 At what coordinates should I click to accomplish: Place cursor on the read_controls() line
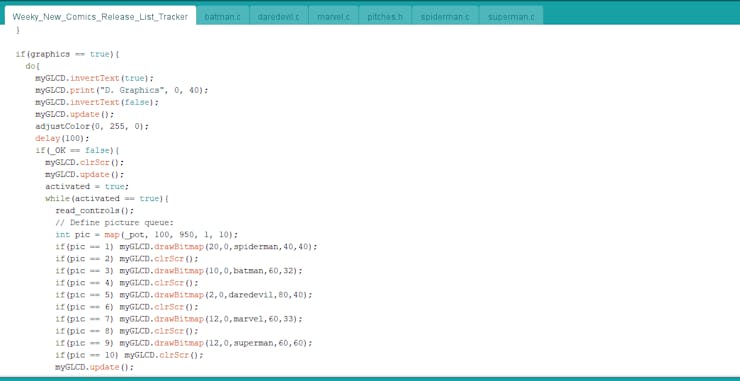94,211
